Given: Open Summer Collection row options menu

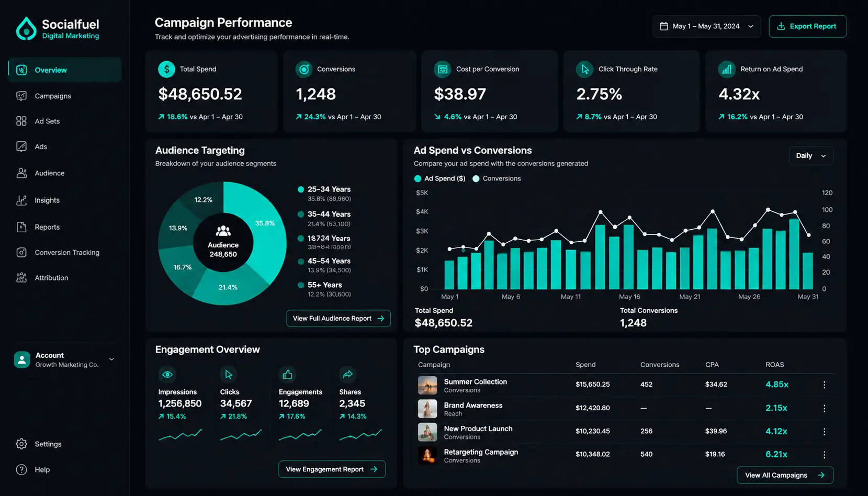Looking at the screenshot, I should [824, 385].
